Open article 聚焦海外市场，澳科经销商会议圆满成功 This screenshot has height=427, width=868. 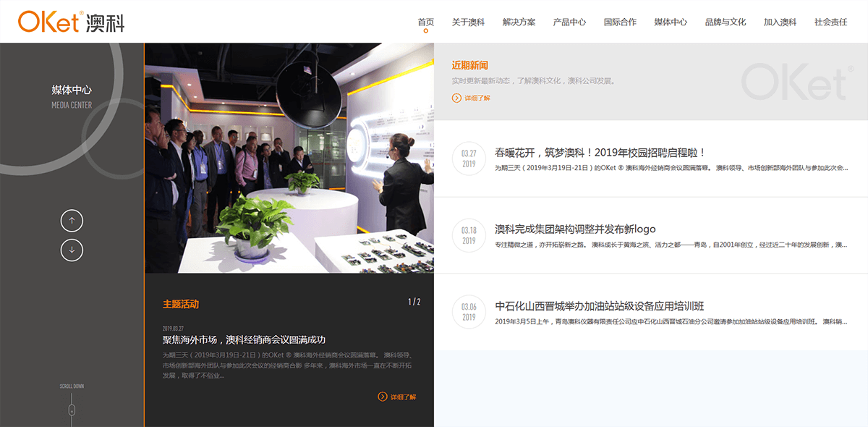coord(244,339)
